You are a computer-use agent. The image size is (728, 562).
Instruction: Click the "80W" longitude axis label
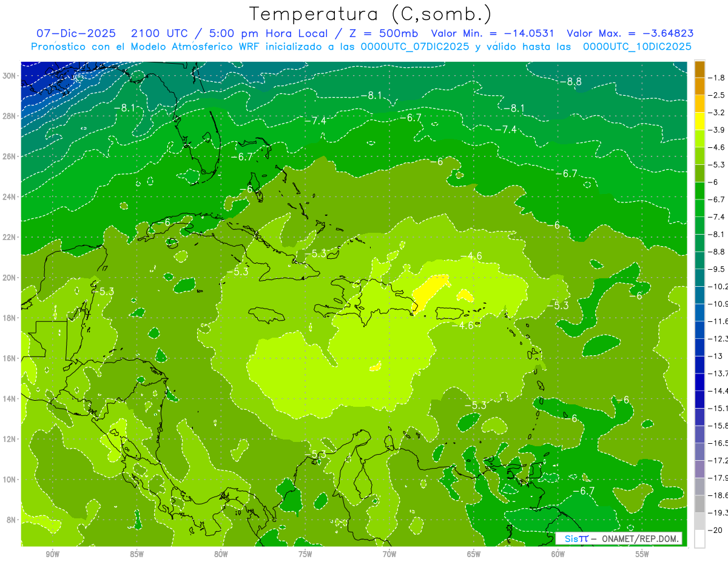click(x=221, y=554)
